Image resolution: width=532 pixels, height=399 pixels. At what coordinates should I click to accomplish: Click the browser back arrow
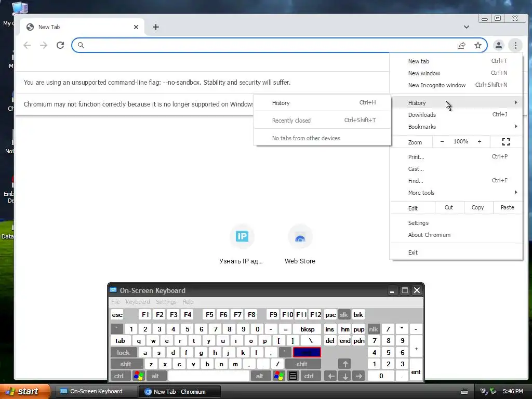[x=27, y=45]
